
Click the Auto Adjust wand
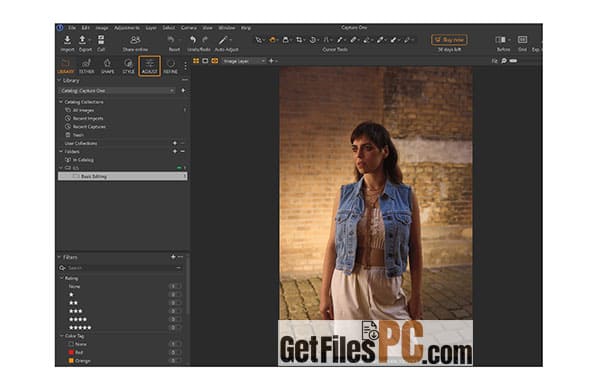coord(223,40)
